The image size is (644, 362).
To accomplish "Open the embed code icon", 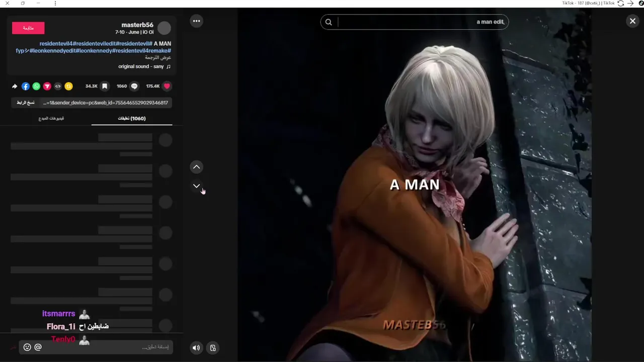I will click(58, 86).
